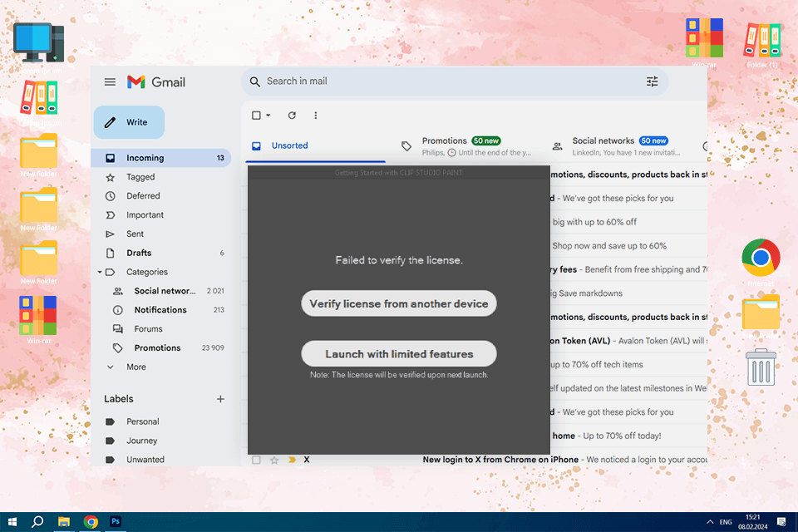Open the Avalon Token (AVL) email
The image size is (798, 532).
628,341
